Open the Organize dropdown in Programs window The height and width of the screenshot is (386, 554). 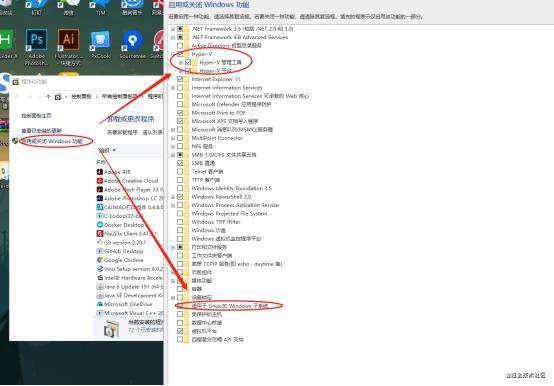tap(107, 150)
